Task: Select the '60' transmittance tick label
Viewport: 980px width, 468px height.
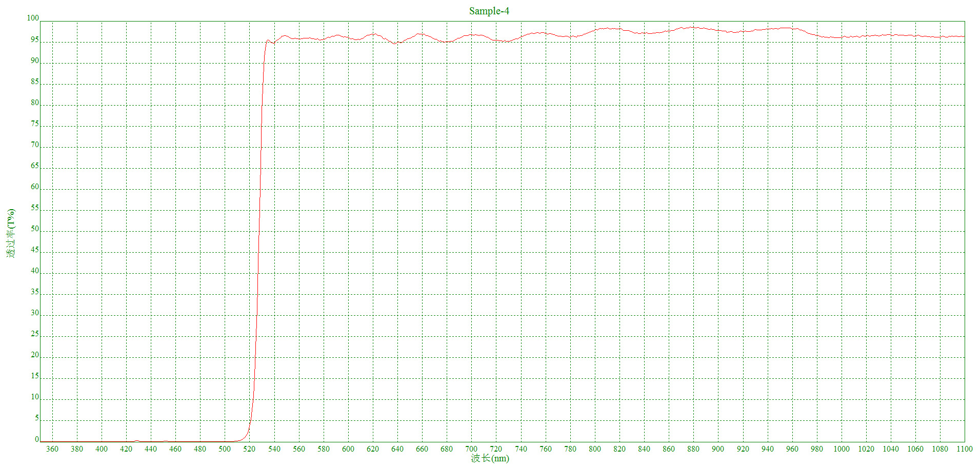Action: point(35,187)
